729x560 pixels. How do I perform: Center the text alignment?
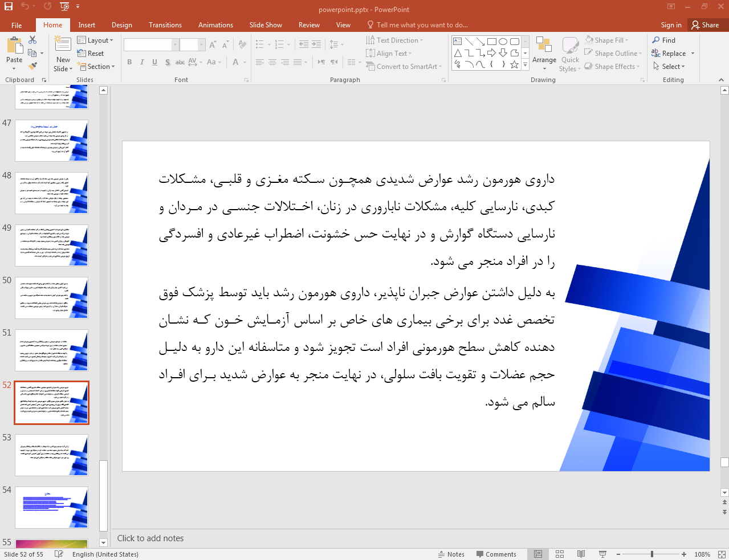[272, 62]
